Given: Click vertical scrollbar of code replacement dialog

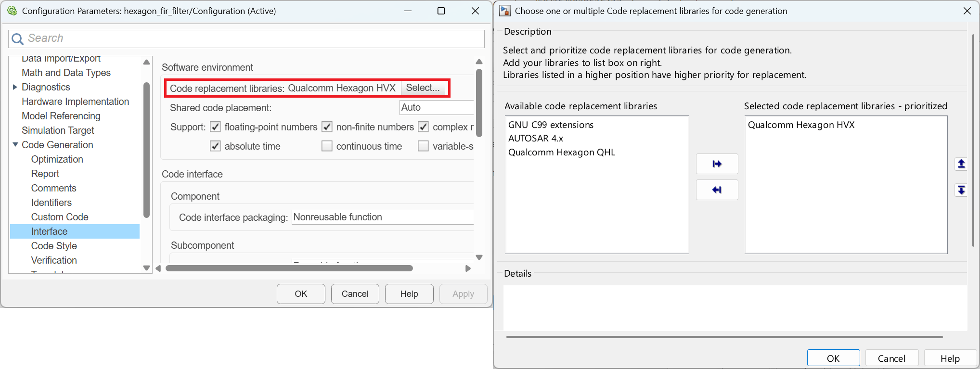Looking at the screenshot, I should [x=973, y=140].
